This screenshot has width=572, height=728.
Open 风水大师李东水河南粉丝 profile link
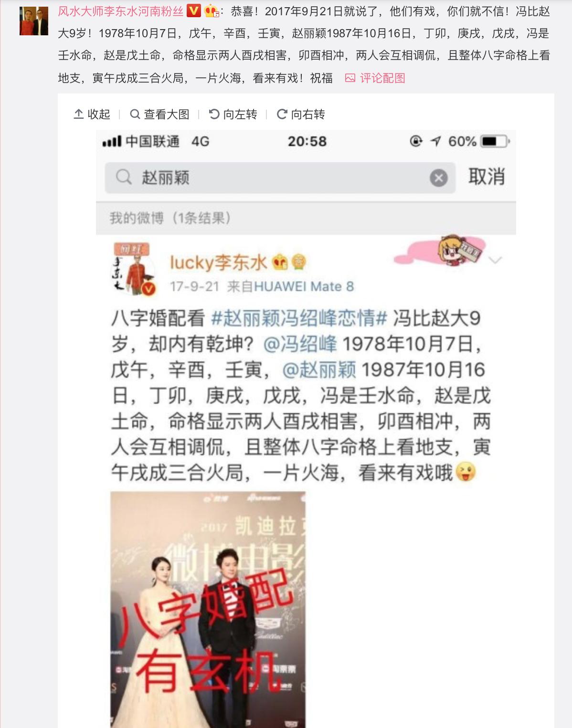click(120, 11)
